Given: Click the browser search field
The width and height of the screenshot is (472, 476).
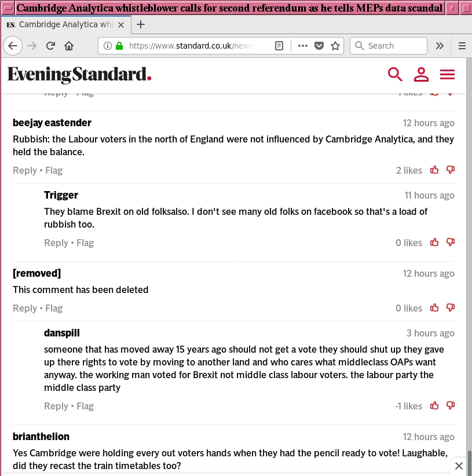Looking at the screenshot, I should pyautogui.click(x=389, y=46).
